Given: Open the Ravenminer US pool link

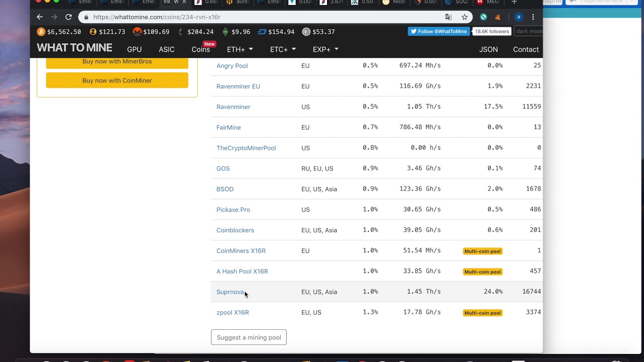Looking at the screenshot, I should pos(233,107).
